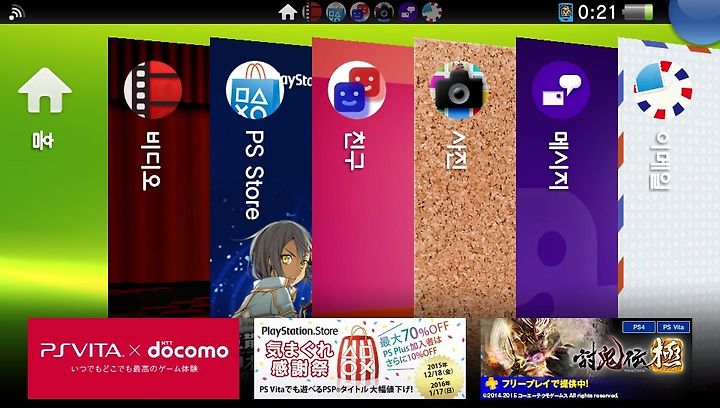Select small Messages icon in top index bar
This screenshot has width=720, height=408.
pos(408,12)
